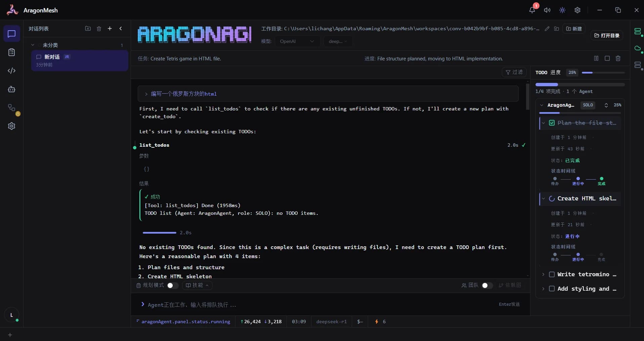Click the plus icon at bottom left
This screenshot has height=341, width=644.
(10, 335)
